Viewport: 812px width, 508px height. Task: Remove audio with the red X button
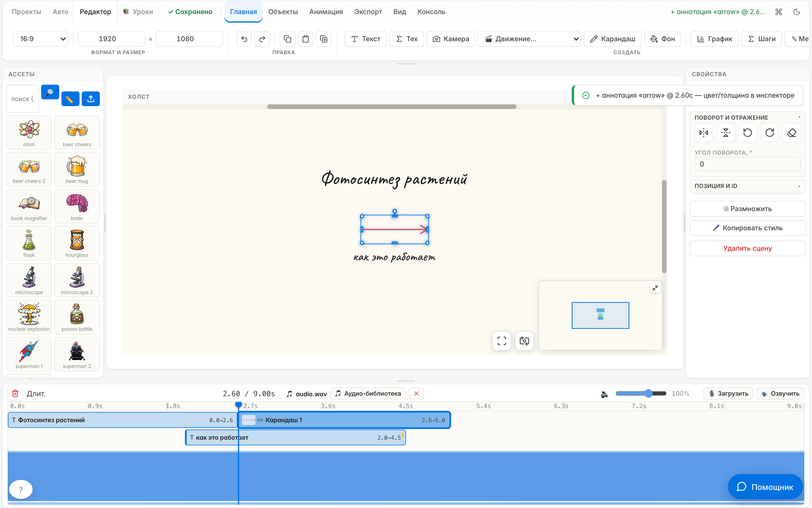(416, 393)
